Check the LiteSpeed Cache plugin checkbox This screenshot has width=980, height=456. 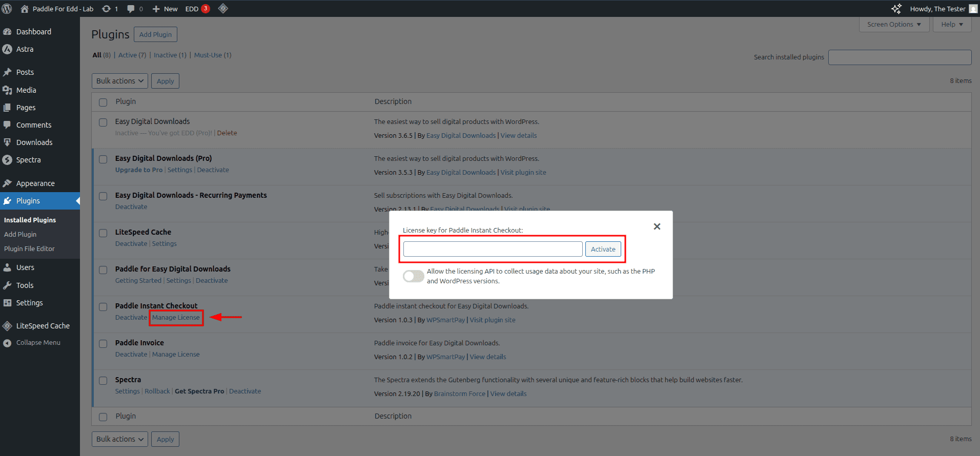[x=103, y=233]
